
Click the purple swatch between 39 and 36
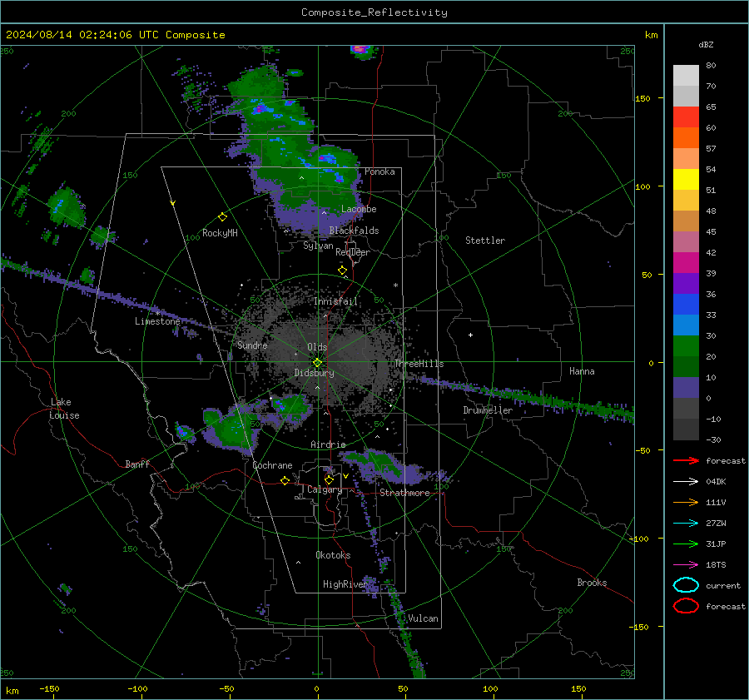[686, 284]
